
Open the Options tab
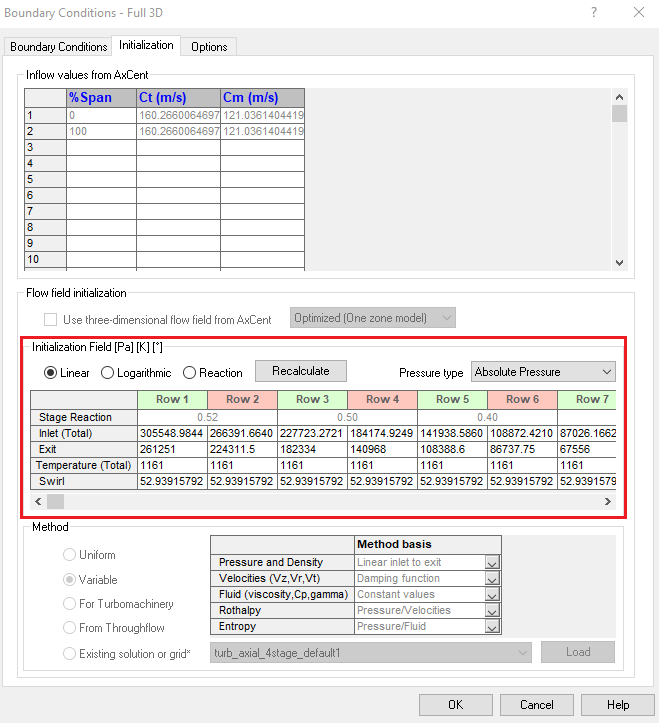(209, 47)
